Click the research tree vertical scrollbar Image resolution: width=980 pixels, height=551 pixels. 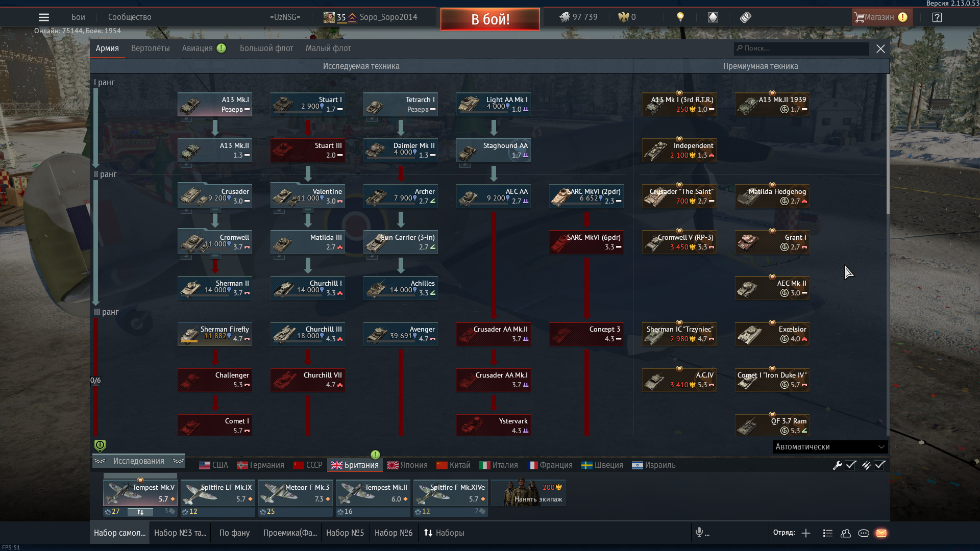[x=888, y=144]
